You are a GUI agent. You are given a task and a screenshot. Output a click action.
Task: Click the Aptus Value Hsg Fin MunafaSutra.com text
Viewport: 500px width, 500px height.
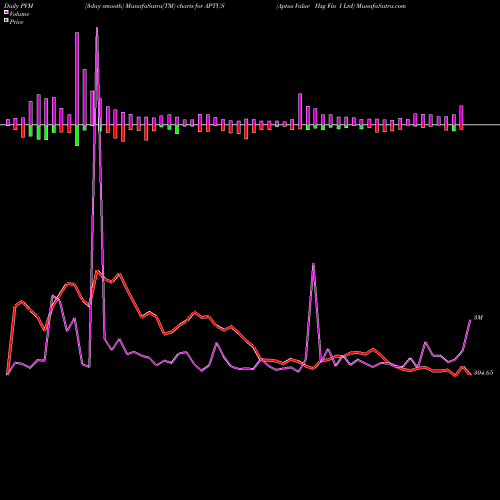click(341, 6)
